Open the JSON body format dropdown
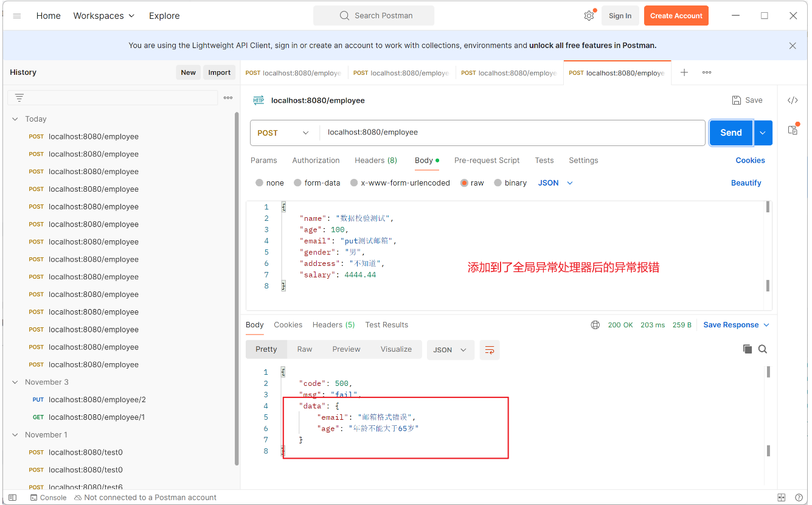The image size is (812, 505). 555,183
